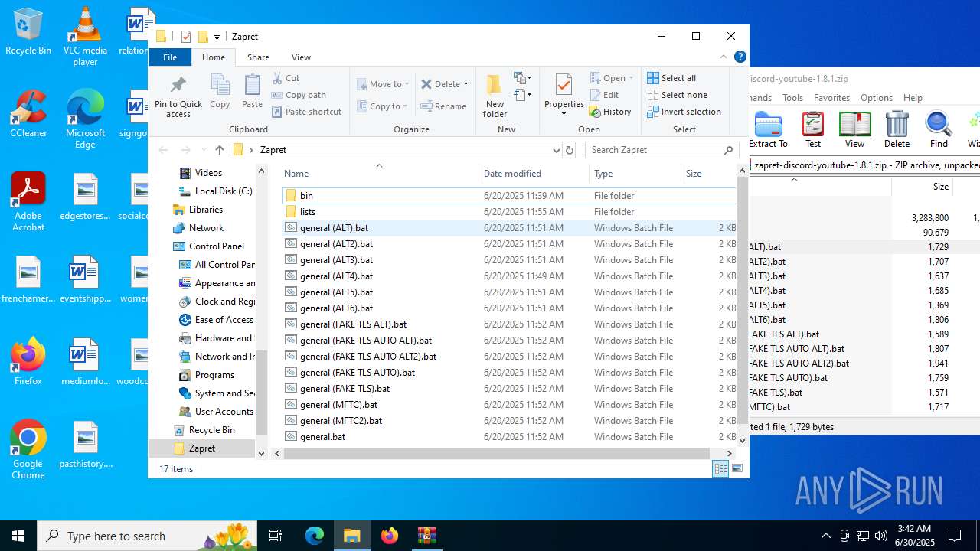Screen dimensions: 980x551
Task: Open the Delete dropdown arrow
Action: pos(465,84)
